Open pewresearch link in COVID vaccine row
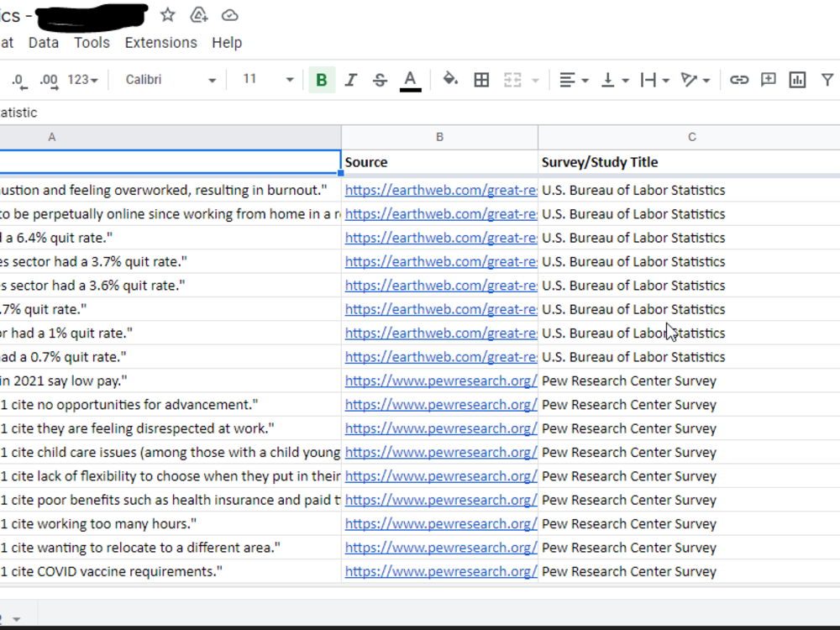Image resolution: width=840 pixels, height=630 pixels. pos(440,571)
